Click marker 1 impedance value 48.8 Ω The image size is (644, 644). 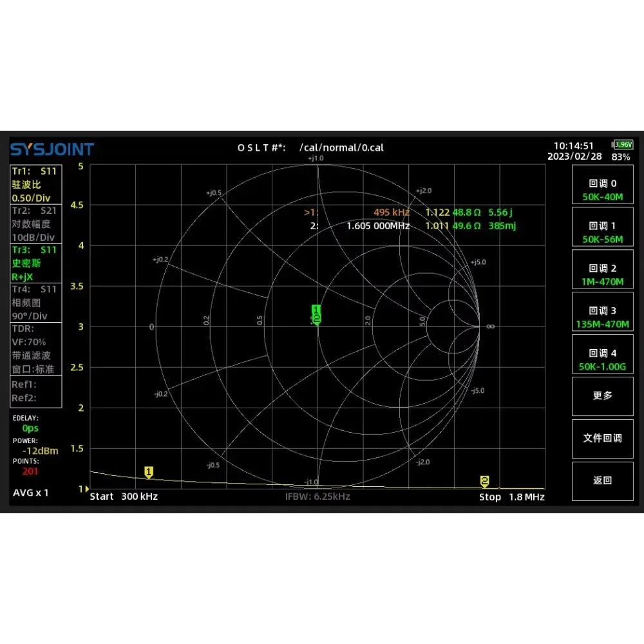466,213
